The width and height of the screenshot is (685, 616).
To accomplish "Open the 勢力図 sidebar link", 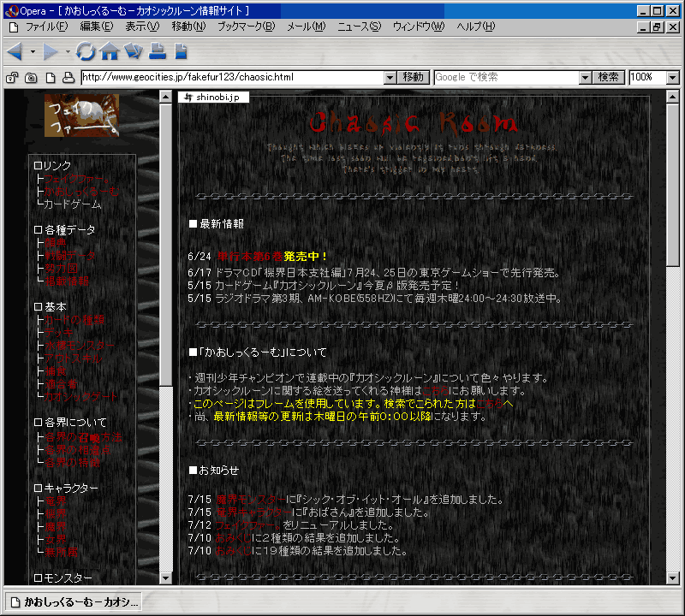I will 61,269.
